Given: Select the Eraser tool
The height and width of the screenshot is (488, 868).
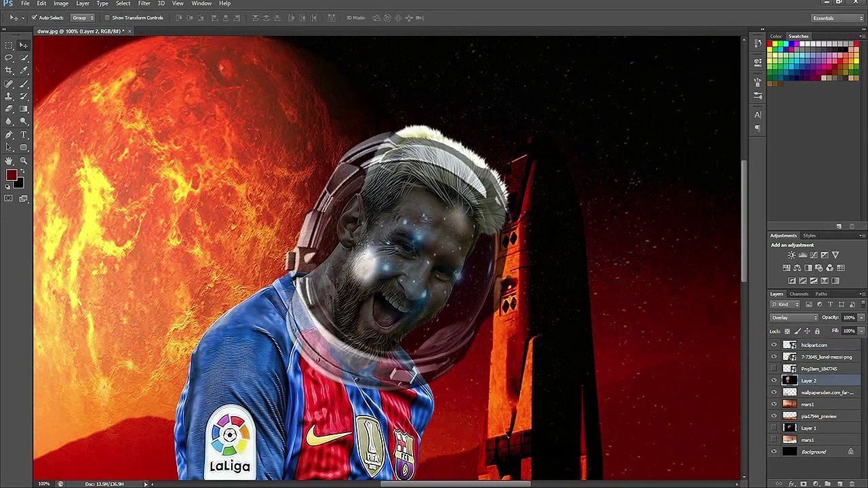Looking at the screenshot, I should (9, 108).
